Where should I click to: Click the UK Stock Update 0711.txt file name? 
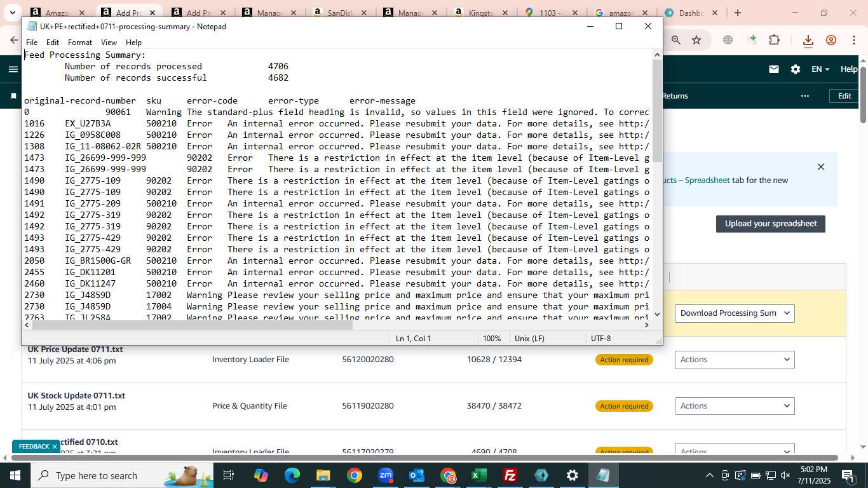pyautogui.click(x=76, y=395)
